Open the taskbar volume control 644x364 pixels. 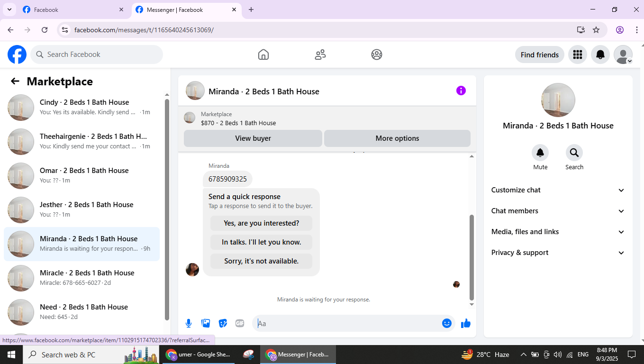point(557,355)
